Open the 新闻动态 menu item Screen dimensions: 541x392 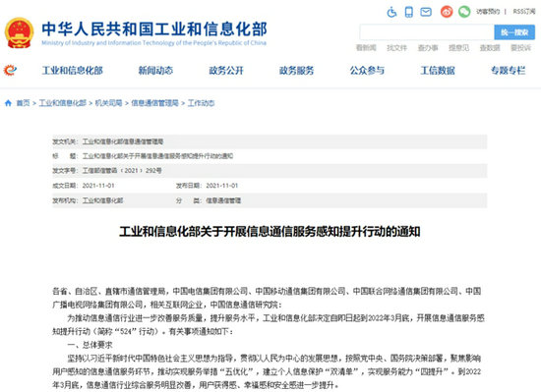coord(155,71)
